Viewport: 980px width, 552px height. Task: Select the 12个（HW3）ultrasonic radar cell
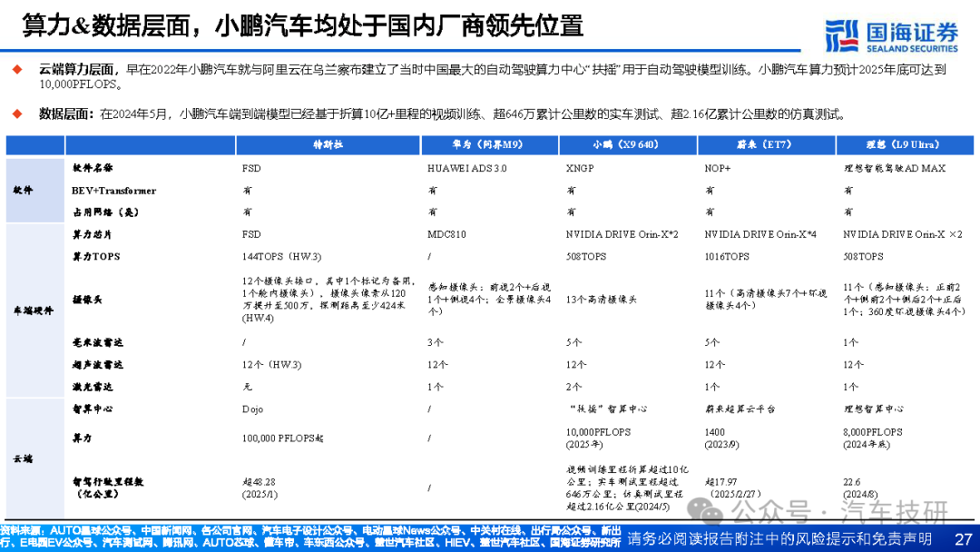coord(271,364)
